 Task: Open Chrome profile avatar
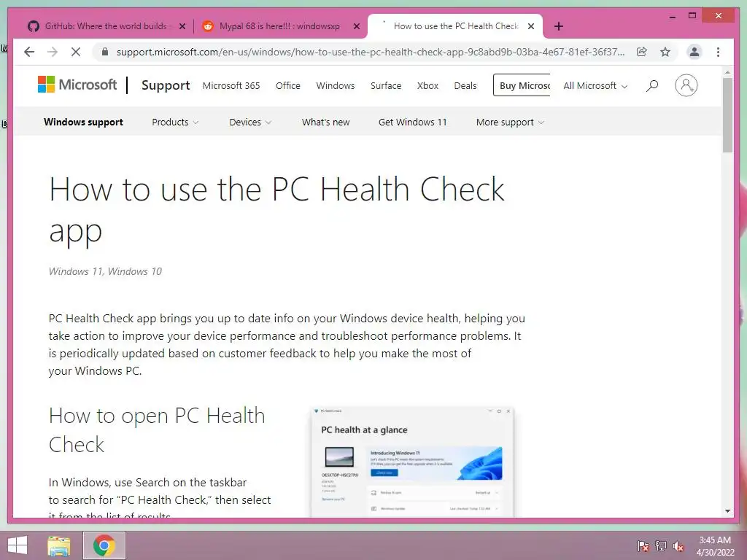coord(694,52)
